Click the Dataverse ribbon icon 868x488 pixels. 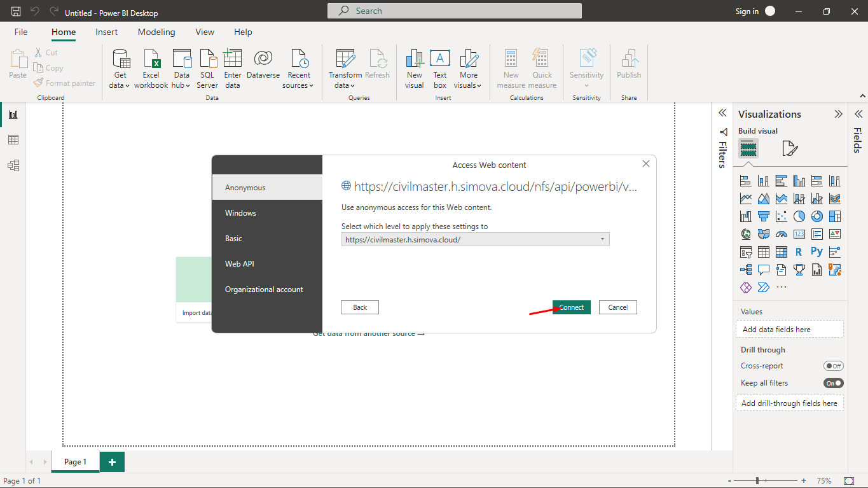point(263,64)
